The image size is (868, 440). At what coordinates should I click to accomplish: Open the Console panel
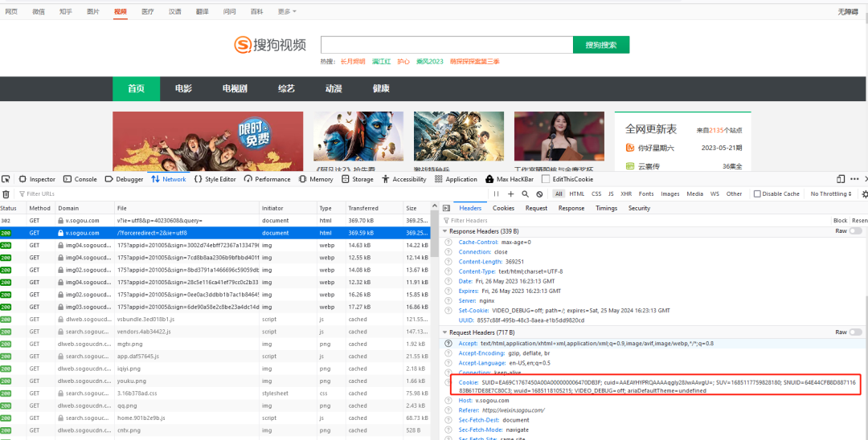point(80,179)
